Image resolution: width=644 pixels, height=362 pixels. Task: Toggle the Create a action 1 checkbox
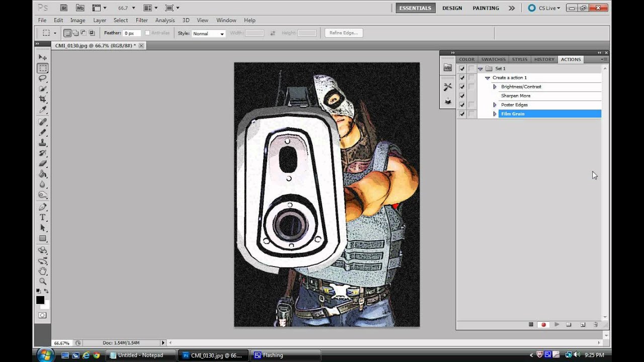[x=462, y=77]
